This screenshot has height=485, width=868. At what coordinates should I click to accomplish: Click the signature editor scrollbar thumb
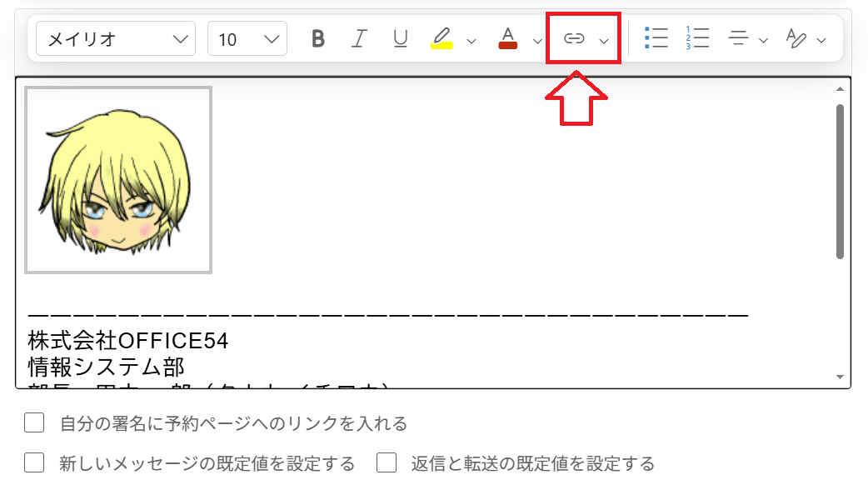point(840,181)
